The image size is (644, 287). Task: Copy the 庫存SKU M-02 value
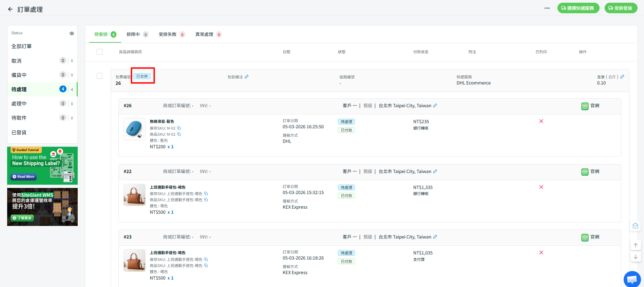[x=179, y=128]
